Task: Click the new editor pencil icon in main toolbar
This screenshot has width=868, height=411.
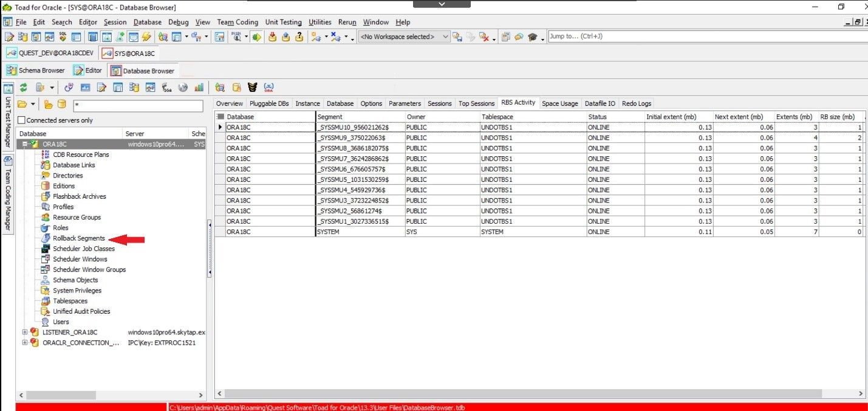Action: pyautogui.click(x=9, y=36)
